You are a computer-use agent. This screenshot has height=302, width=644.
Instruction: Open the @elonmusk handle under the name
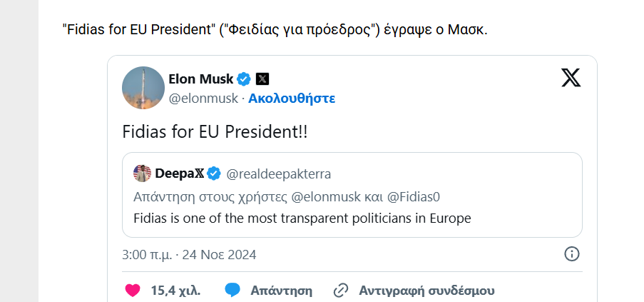coord(203,99)
